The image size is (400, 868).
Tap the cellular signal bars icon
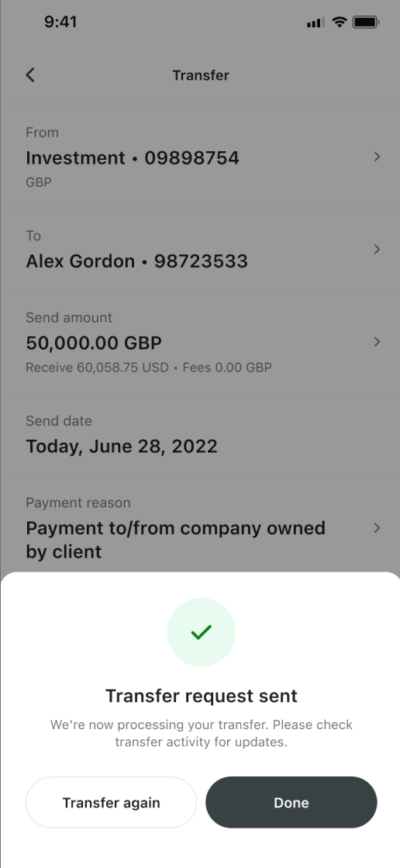[x=316, y=22]
